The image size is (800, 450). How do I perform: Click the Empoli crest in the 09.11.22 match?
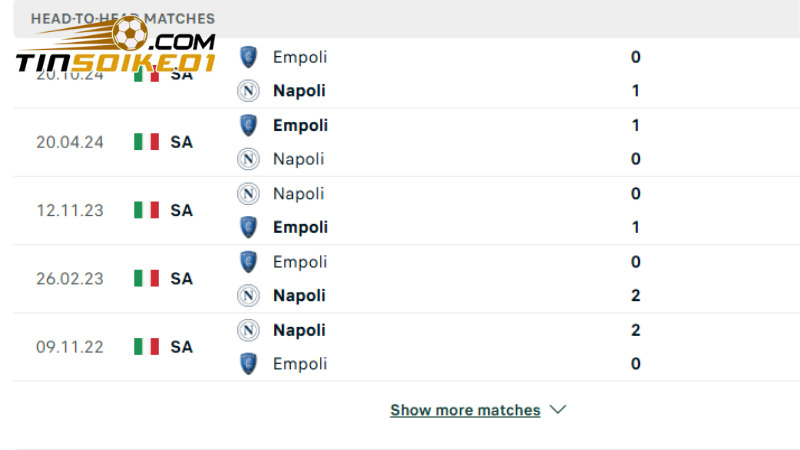tap(248, 364)
